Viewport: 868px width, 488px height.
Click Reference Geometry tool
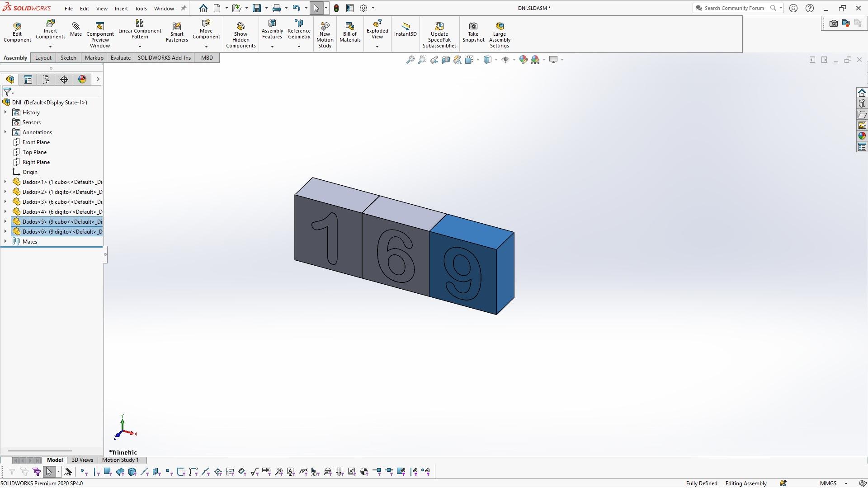click(x=299, y=30)
